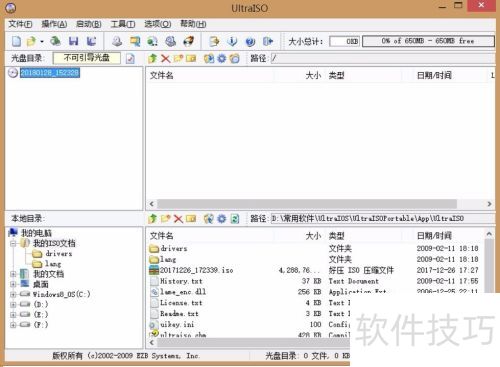This screenshot has width=500, height=367.
Task: Click Rename icon in disc pane toolbar
Action: tap(191, 59)
